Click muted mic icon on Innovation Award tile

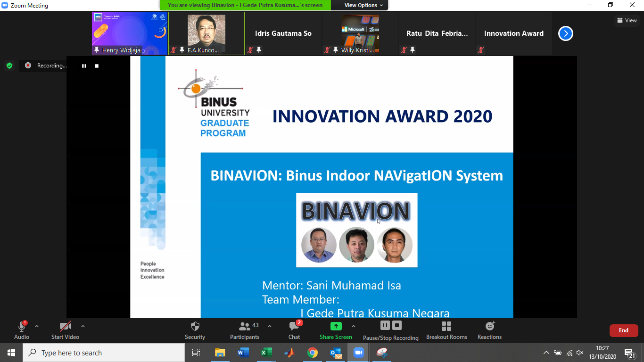(x=481, y=50)
